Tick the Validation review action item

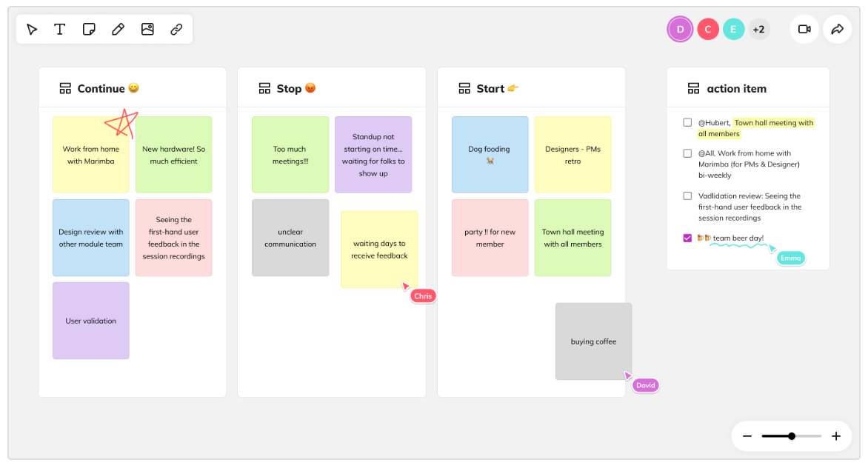point(687,195)
